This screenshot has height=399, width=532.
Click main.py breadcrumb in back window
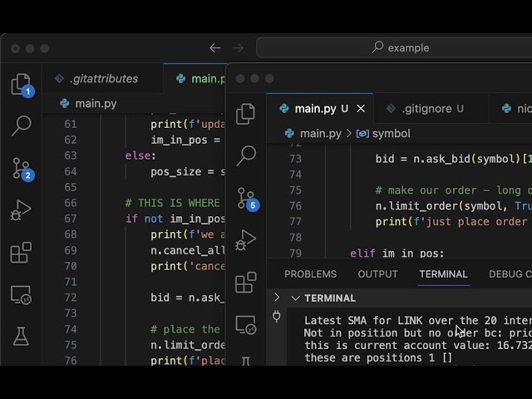click(x=88, y=103)
